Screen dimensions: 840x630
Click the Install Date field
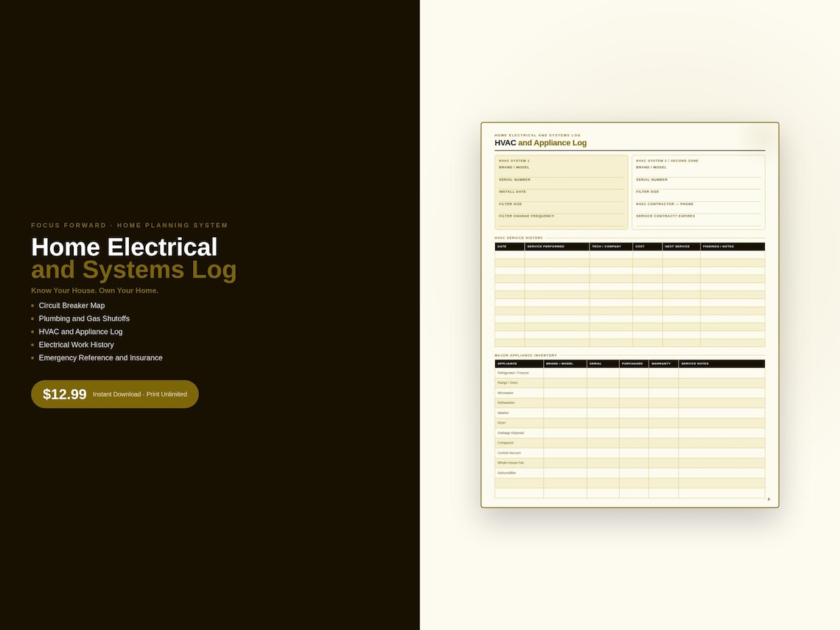(x=561, y=196)
